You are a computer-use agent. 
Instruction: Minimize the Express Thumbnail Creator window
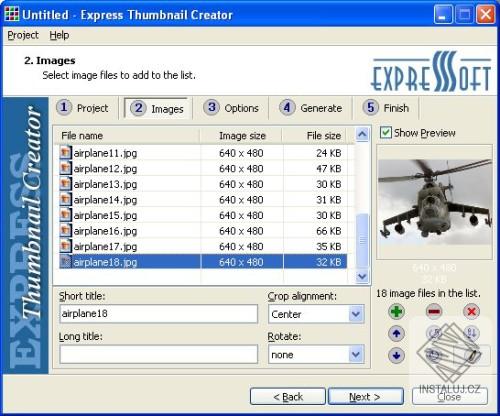(443, 15)
